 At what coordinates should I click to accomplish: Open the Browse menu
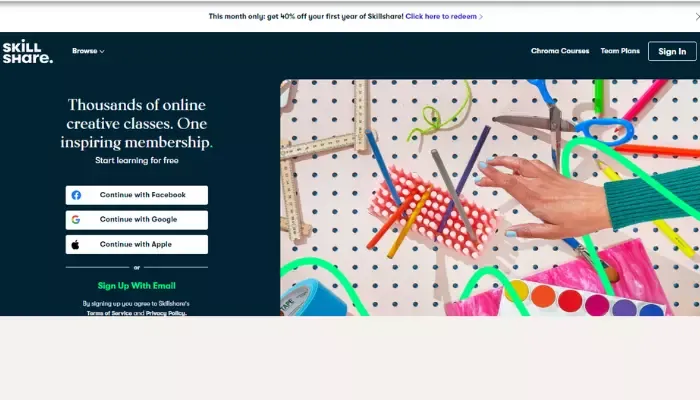click(x=88, y=51)
